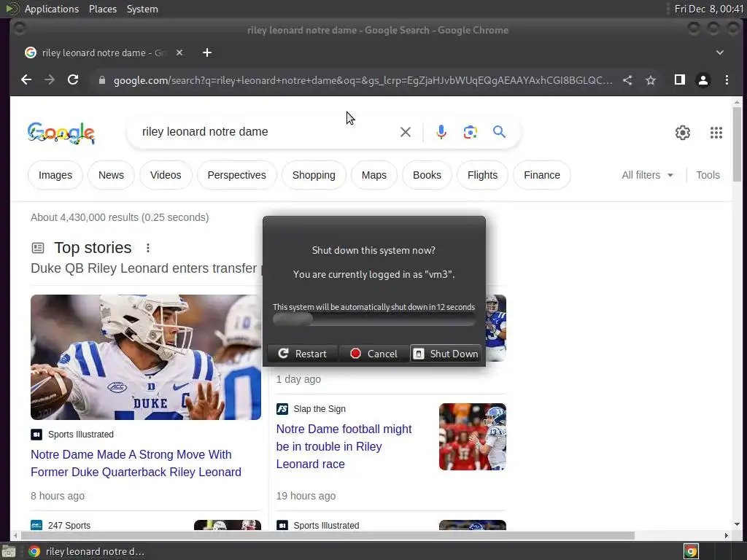747x560 pixels.
Task: Open Top stories more options menu
Action: [x=148, y=248]
